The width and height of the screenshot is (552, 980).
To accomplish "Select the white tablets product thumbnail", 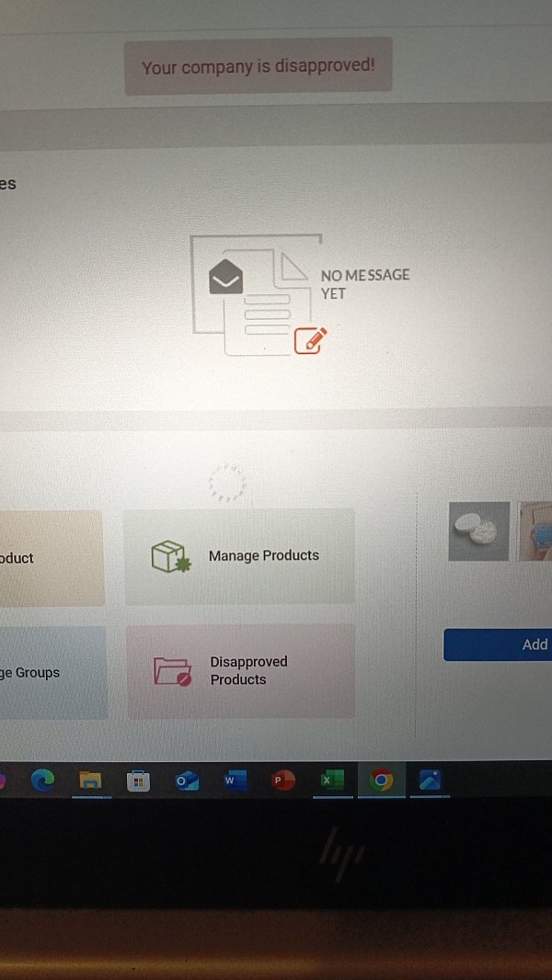I will coord(478,530).
